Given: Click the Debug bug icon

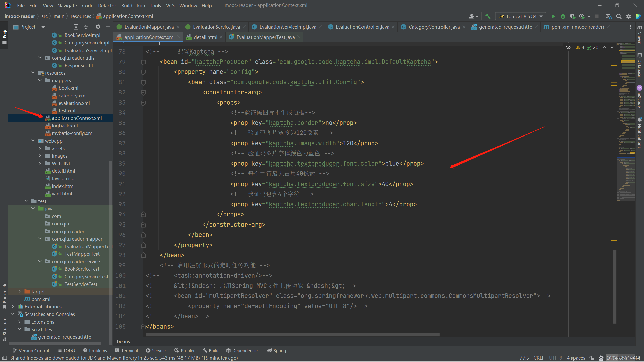Looking at the screenshot, I should point(563,16).
